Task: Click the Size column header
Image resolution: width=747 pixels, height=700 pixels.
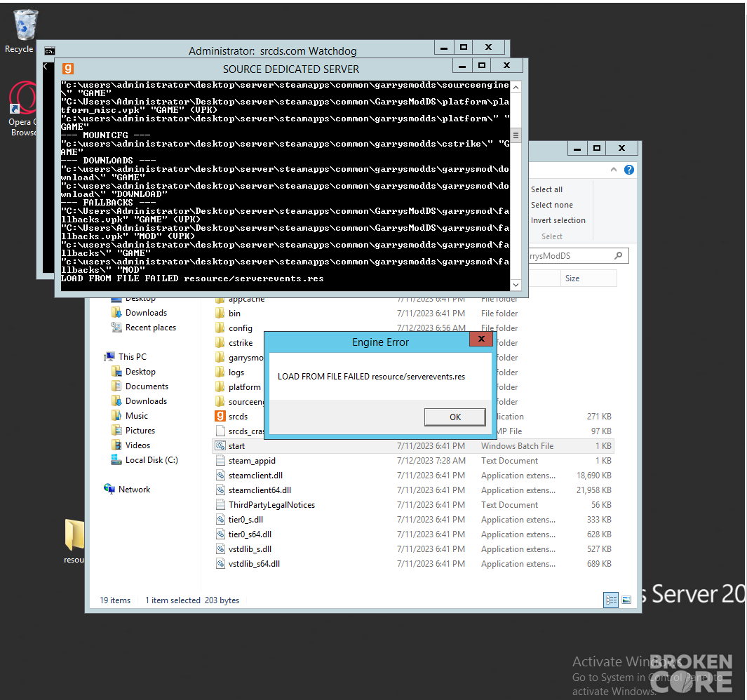Action: click(x=588, y=278)
